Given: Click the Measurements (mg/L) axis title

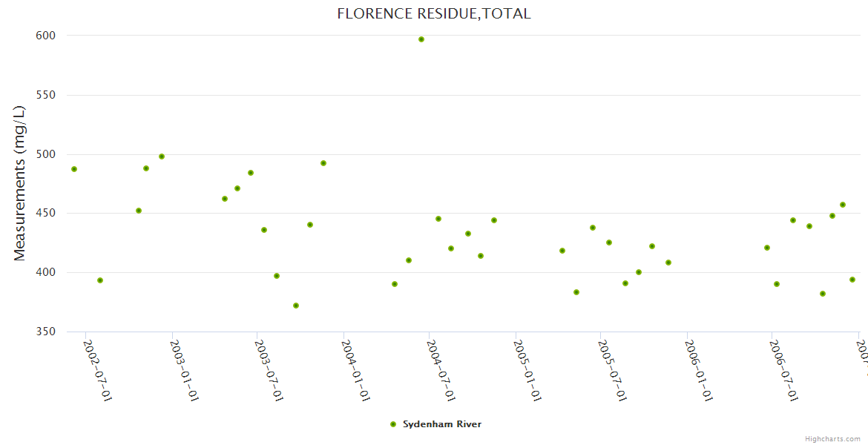Looking at the screenshot, I should coord(20,183).
